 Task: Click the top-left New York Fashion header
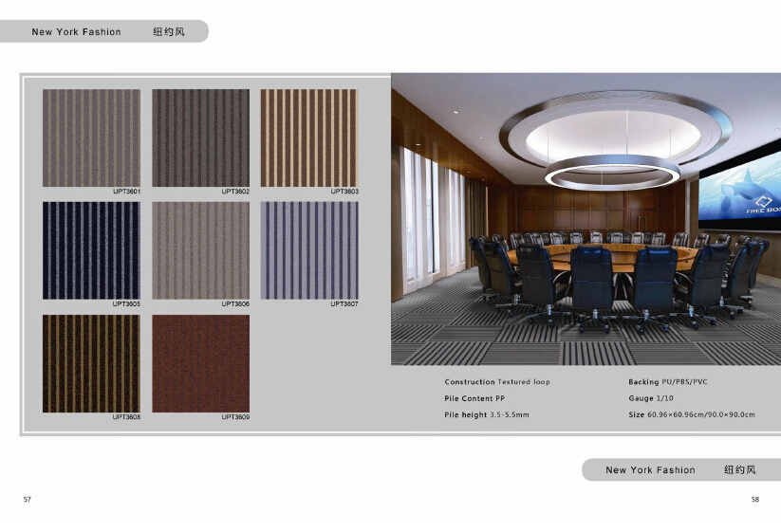[x=76, y=32]
